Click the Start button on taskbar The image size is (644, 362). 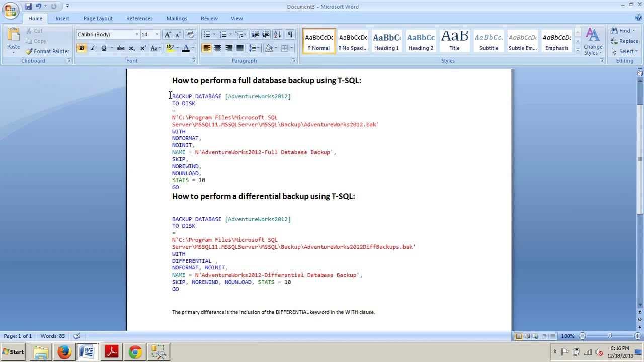[13, 352]
